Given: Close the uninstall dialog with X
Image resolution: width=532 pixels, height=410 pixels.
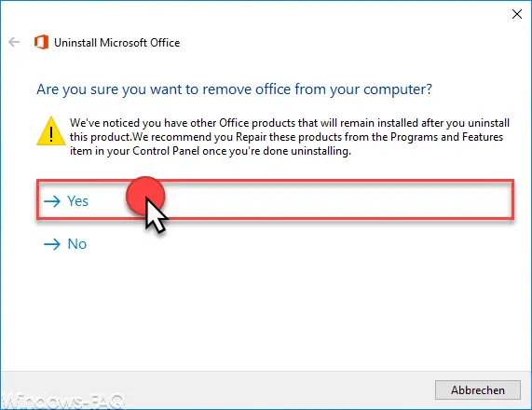Looking at the screenshot, I should [517, 14].
